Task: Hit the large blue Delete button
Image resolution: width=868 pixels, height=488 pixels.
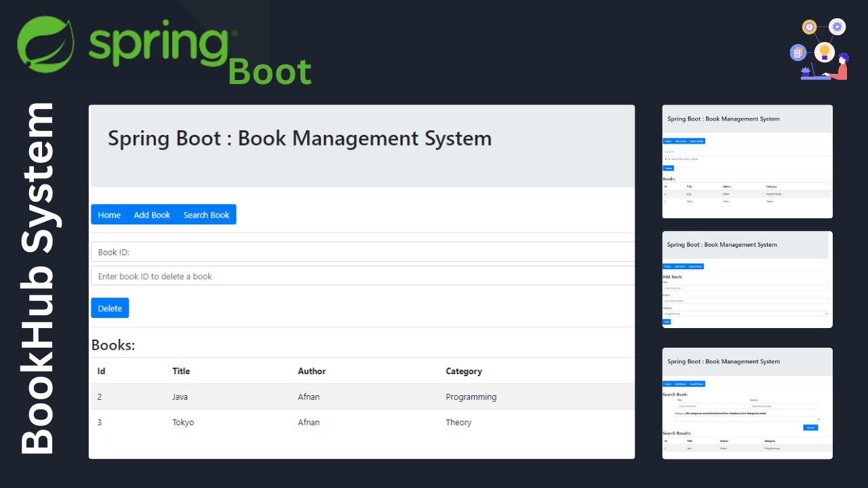Action: [110, 308]
